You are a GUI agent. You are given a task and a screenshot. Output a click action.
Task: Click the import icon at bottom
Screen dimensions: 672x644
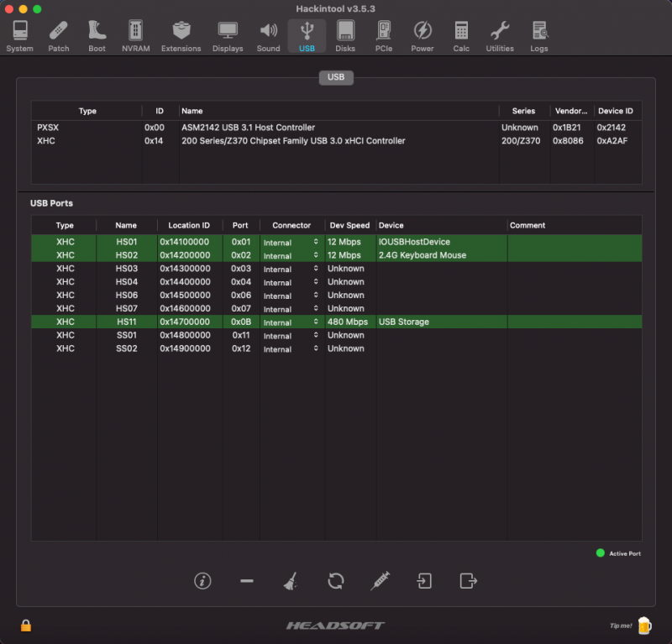(x=424, y=580)
